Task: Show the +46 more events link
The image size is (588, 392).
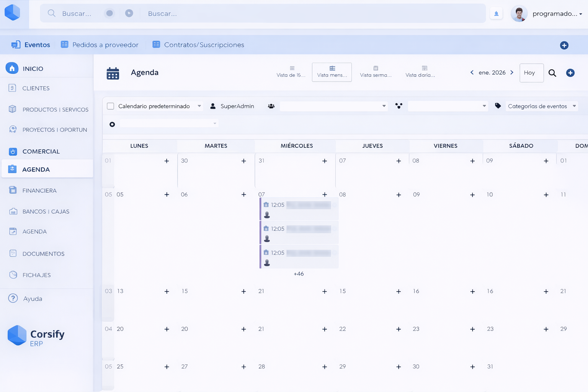Action: [x=299, y=274]
